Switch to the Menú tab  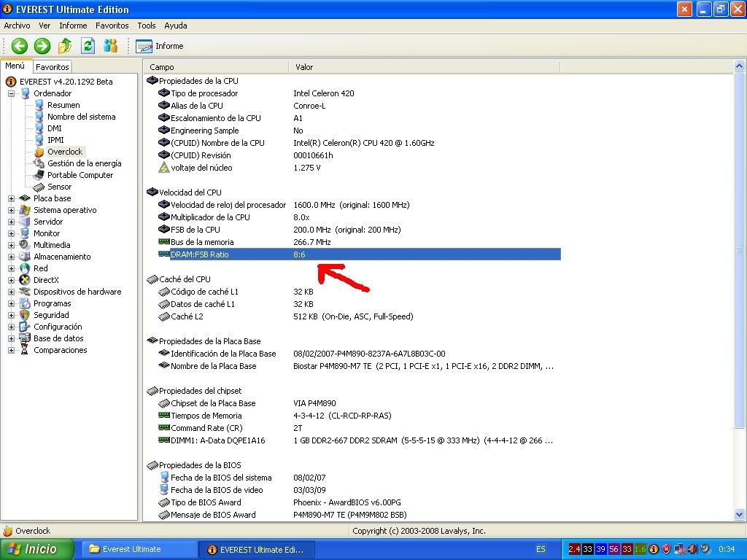(x=15, y=66)
